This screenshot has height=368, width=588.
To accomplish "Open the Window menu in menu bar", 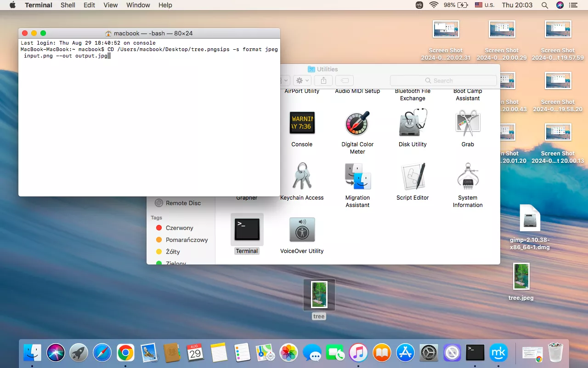I will coord(138,5).
